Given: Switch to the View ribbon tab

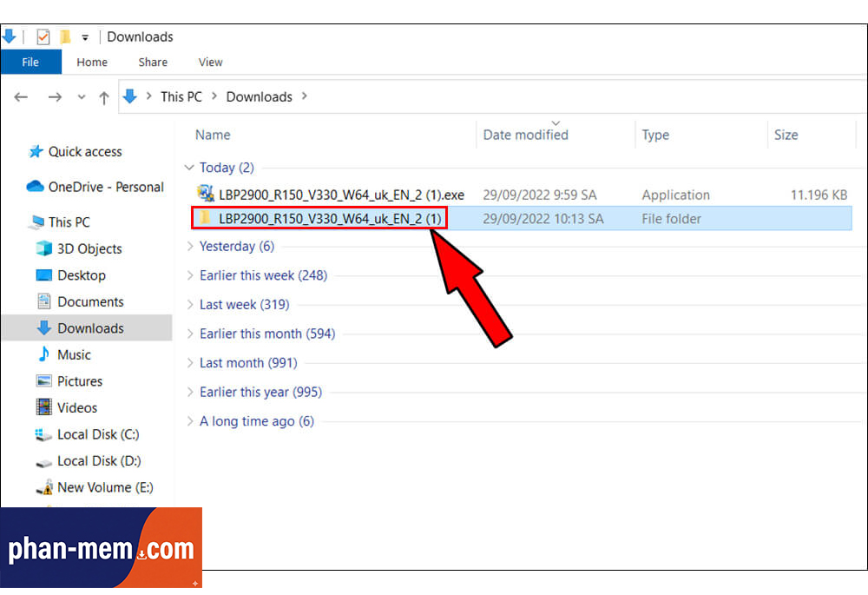Looking at the screenshot, I should pos(210,62).
